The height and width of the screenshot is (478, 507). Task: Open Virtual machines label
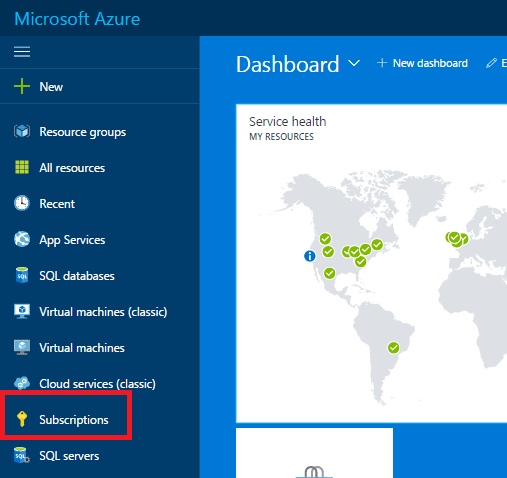(x=82, y=348)
